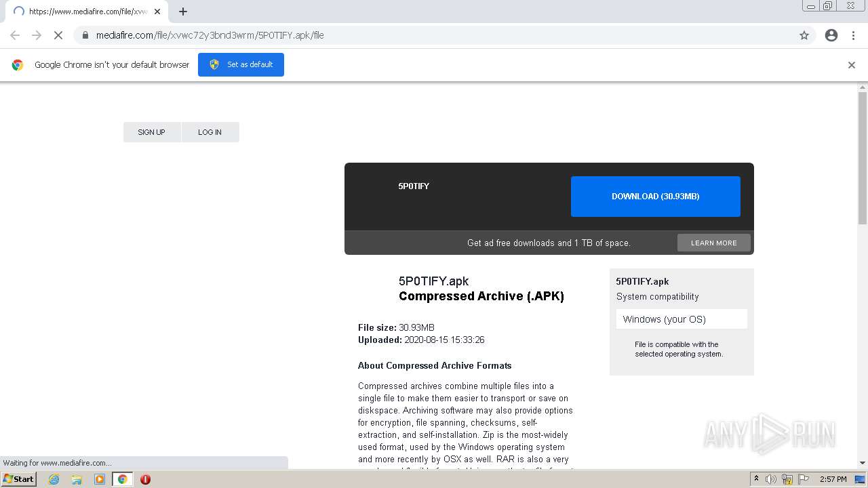
Task: Switch to Chrome taskbar button
Action: [x=123, y=479]
